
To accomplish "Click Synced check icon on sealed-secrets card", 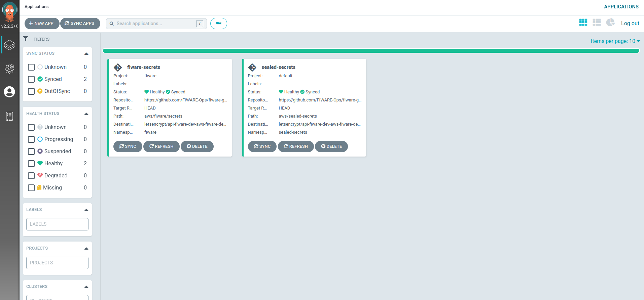I will tap(302, 92).
